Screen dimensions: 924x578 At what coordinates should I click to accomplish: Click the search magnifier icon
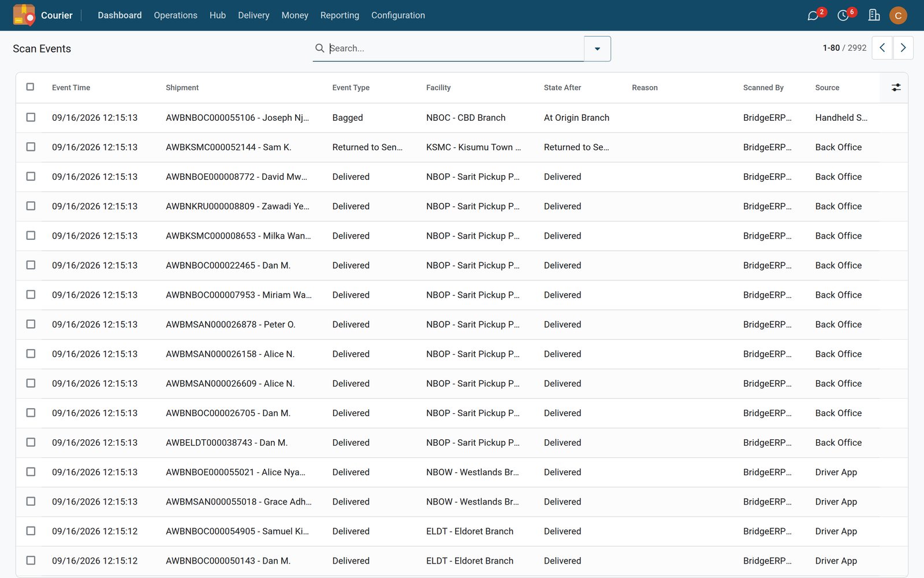319,48
